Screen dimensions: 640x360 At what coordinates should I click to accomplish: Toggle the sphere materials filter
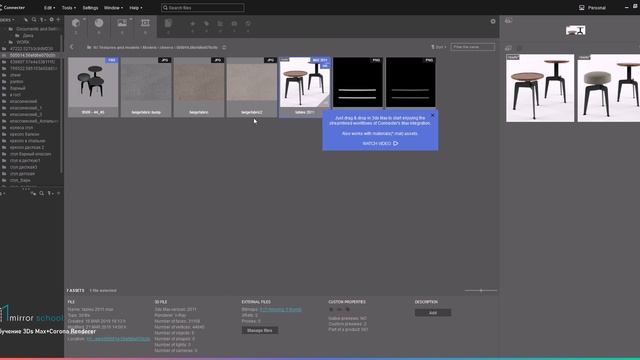click(99, 24)
